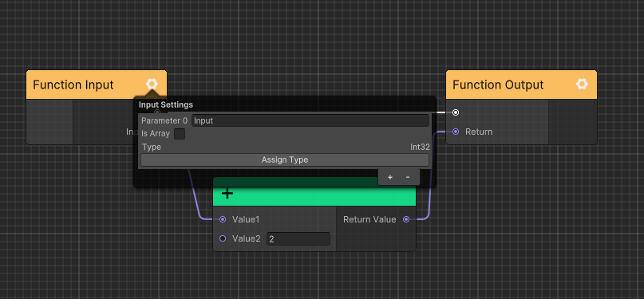The width and height of the screenshot is (644, 299).
Task: Remove a parameter with the minus button
Action: point(408,177)
